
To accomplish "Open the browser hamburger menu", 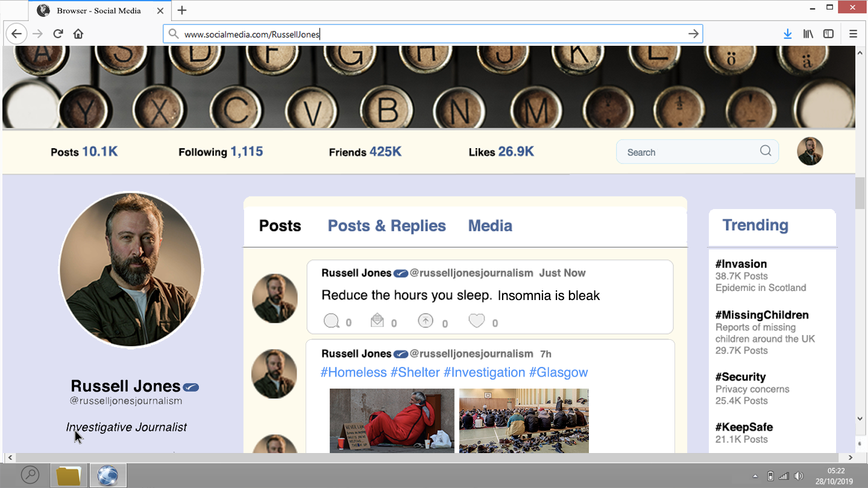I will click(853, 34).
